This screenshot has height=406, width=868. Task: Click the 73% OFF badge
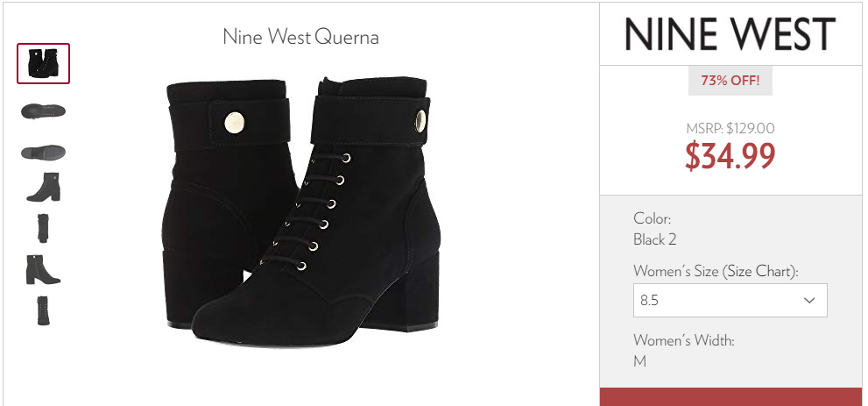point(730,81)
